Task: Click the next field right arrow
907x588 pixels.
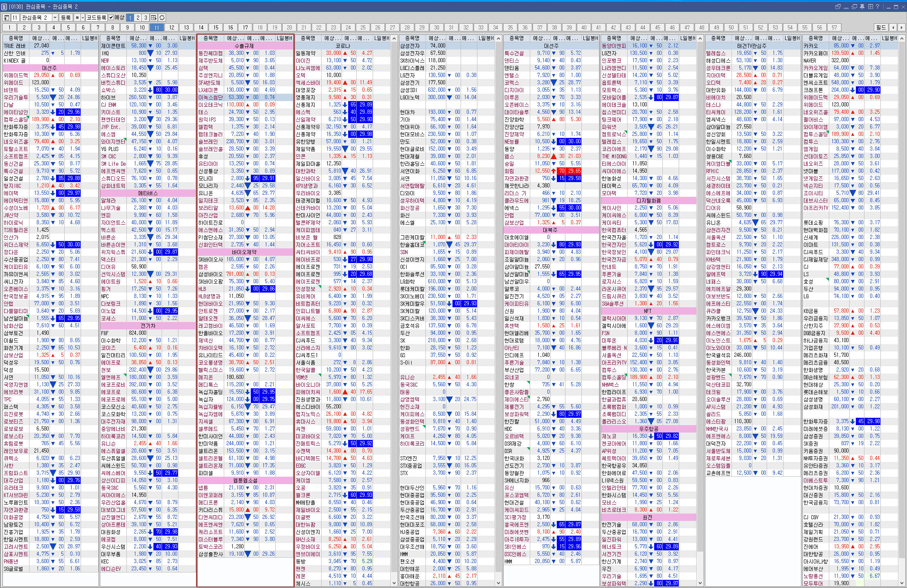Action: tap(901, 27)
